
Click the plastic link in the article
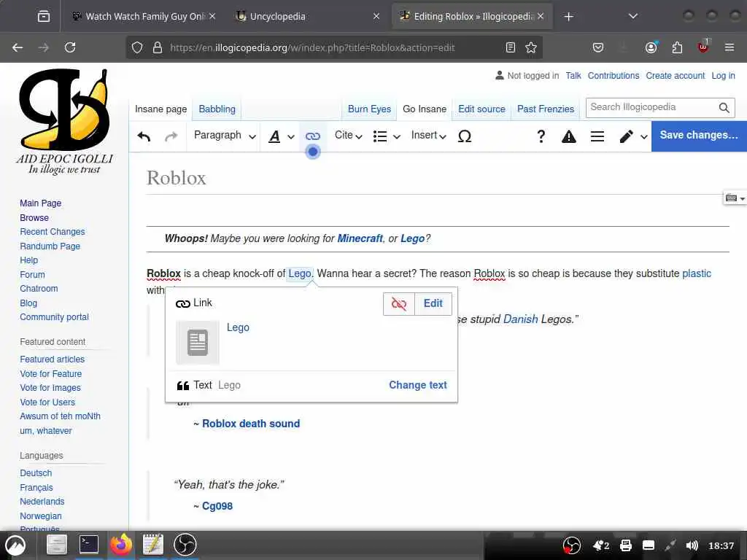tap(697, 274)
